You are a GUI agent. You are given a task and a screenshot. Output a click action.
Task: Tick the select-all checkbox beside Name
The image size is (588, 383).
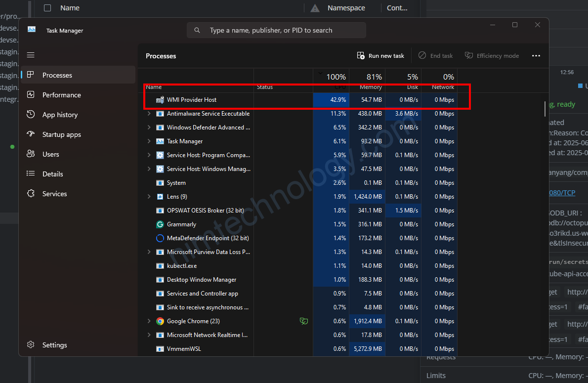[x=47, y=8]
